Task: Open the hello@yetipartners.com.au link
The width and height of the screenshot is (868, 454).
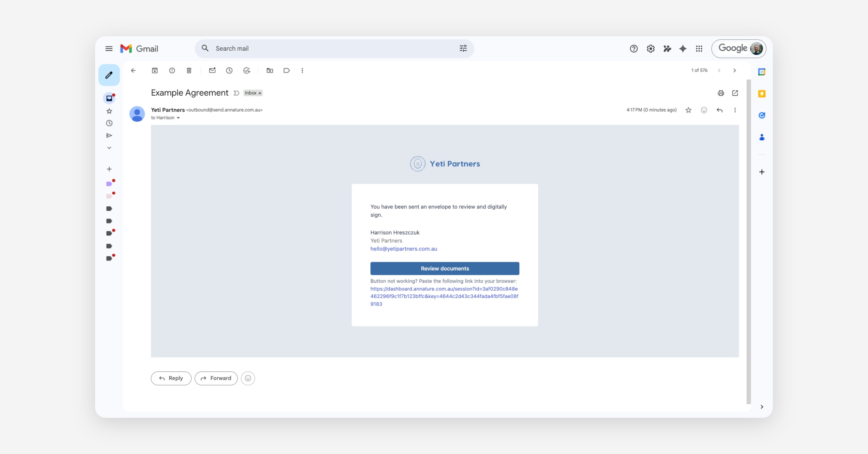Action: [404, 249]
